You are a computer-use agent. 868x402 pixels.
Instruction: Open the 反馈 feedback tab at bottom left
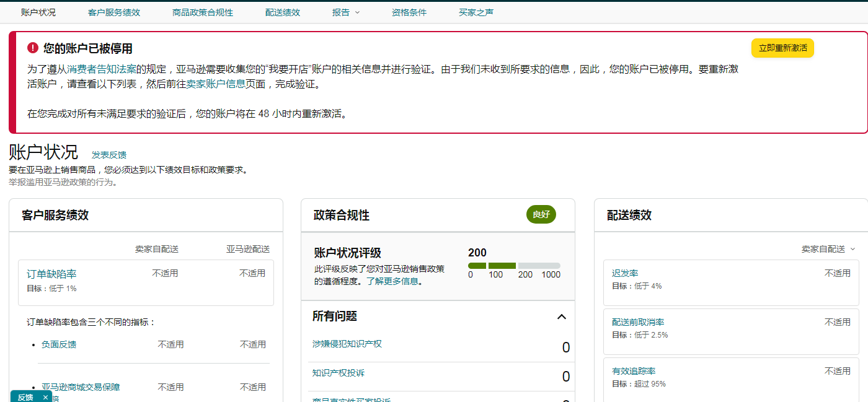(x=25, y=397)
